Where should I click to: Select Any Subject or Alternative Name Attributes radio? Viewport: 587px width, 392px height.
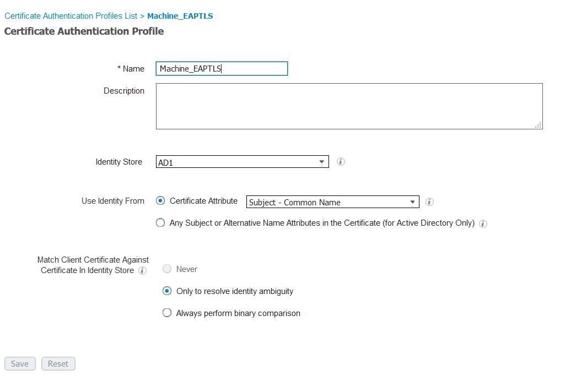[x=160, y=223]
